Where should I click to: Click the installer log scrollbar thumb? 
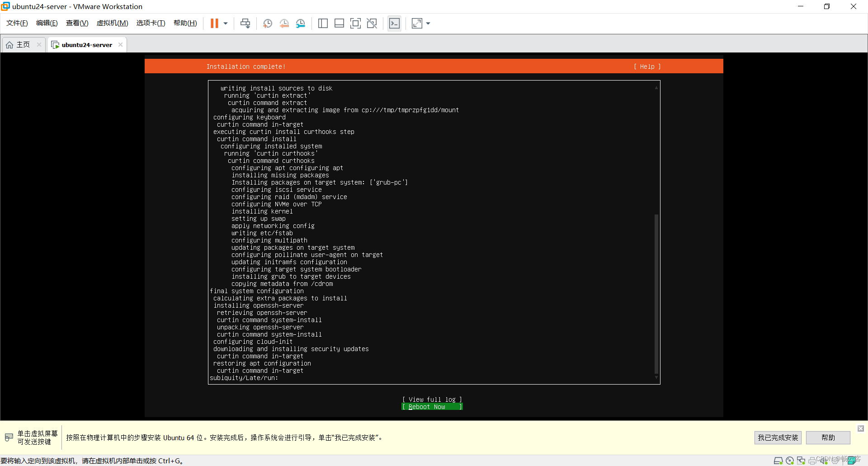click(656, 294)
